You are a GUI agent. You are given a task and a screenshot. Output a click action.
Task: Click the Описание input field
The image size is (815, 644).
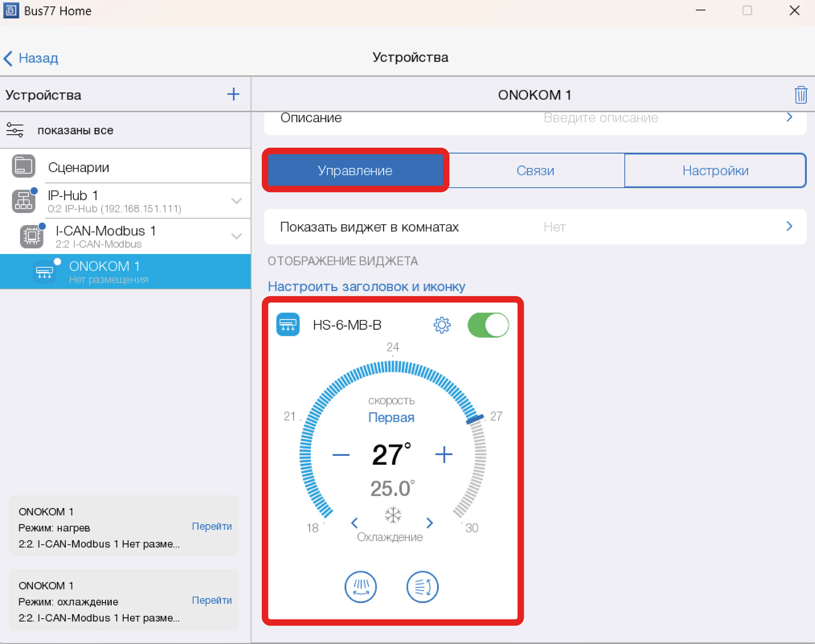click(x=600, y=118)
